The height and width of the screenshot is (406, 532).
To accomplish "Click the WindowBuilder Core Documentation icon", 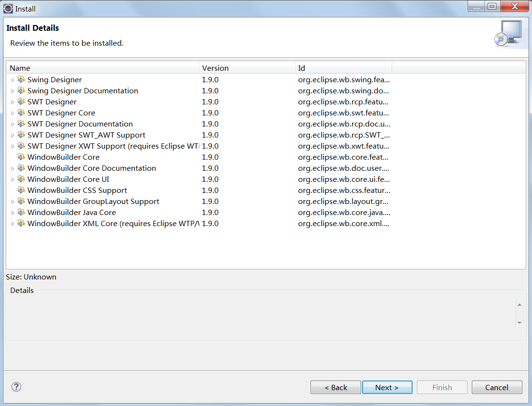I will coord(21,168).
